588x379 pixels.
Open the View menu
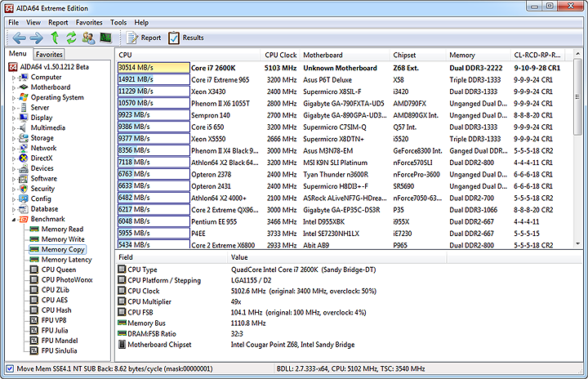click(33, 23)
